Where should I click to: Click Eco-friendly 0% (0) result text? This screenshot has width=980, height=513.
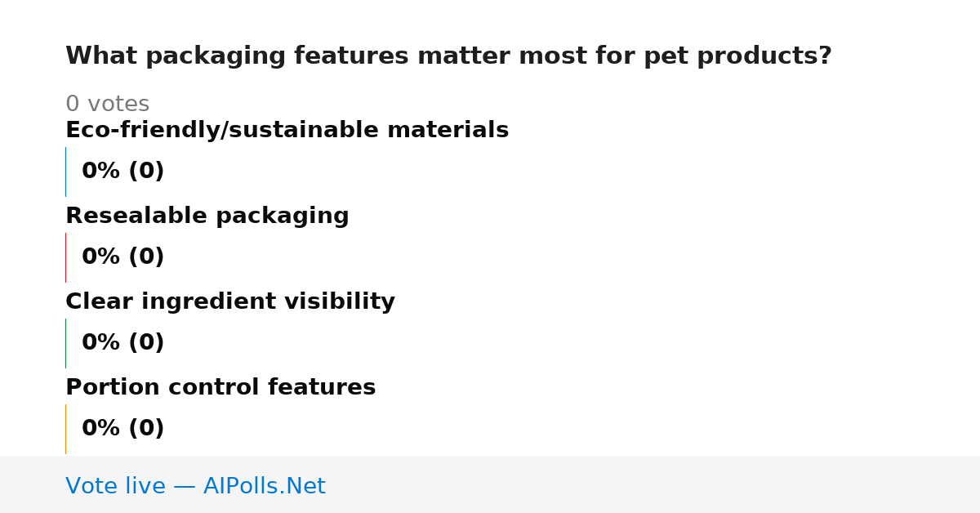point(122,172)
